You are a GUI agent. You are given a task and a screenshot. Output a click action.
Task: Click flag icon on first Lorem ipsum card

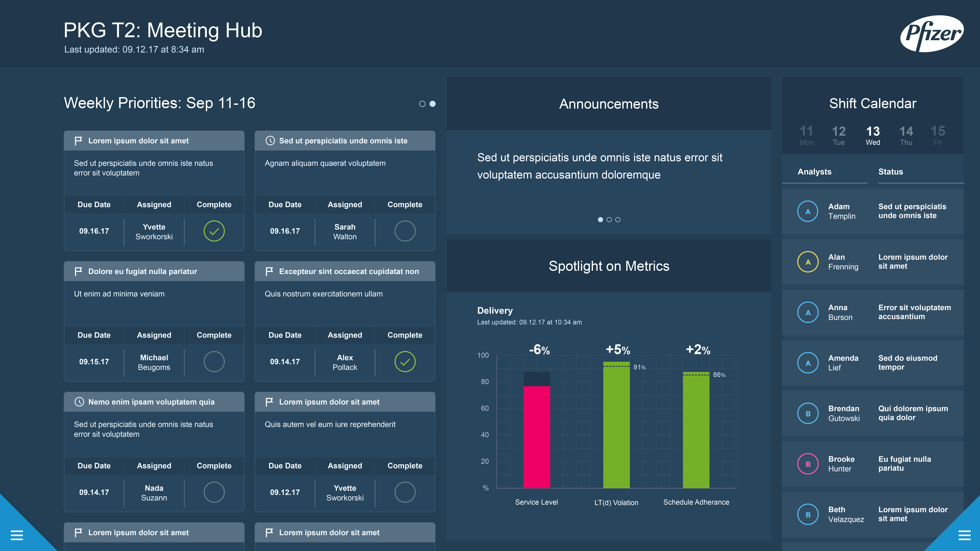(78, 141)
